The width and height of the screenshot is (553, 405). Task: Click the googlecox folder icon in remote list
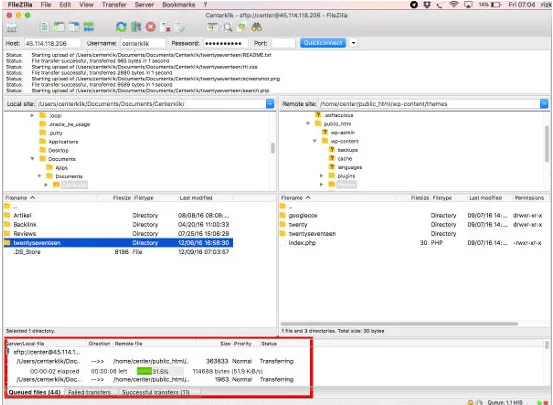282,215
